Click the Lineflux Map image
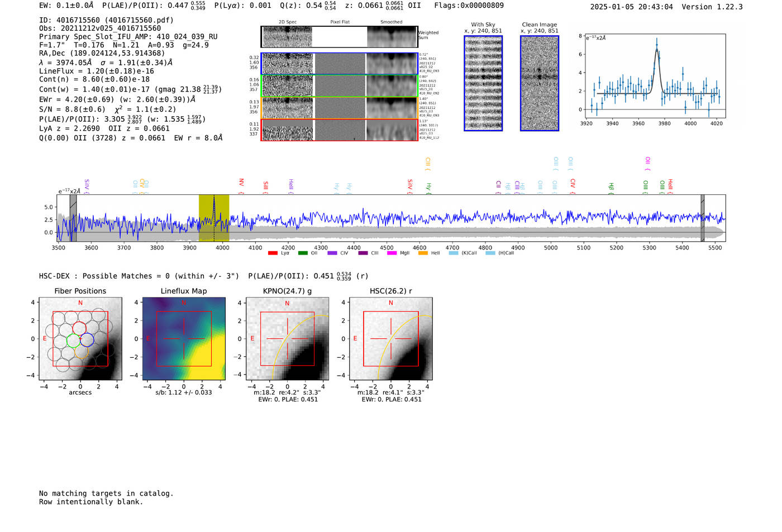Image resolution: width=782 pixels, height=532 pixels. [x=184, y=339]
